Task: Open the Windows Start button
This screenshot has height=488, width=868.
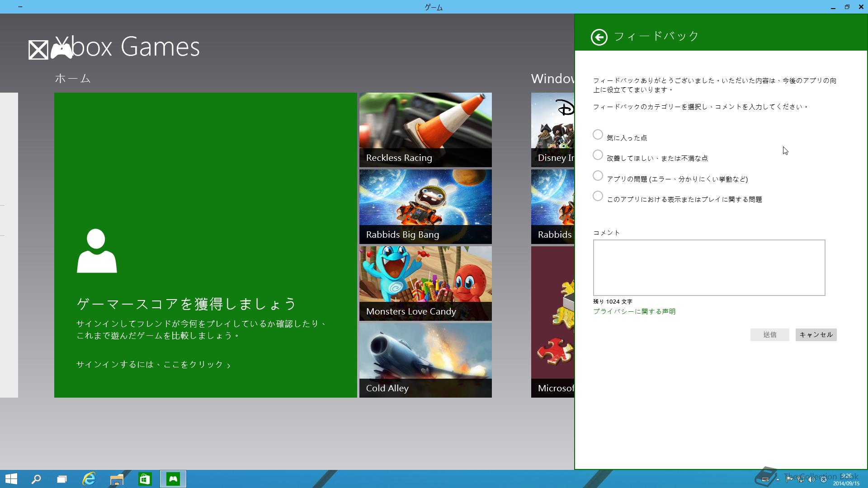Action: 11,479
